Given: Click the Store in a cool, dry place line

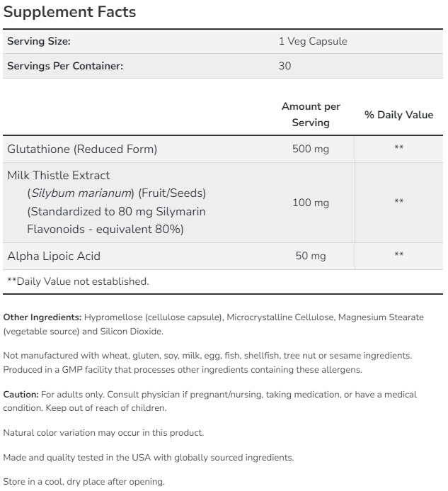Looking at the screenshot, I should pyautogui.click(x=84, y=482).
